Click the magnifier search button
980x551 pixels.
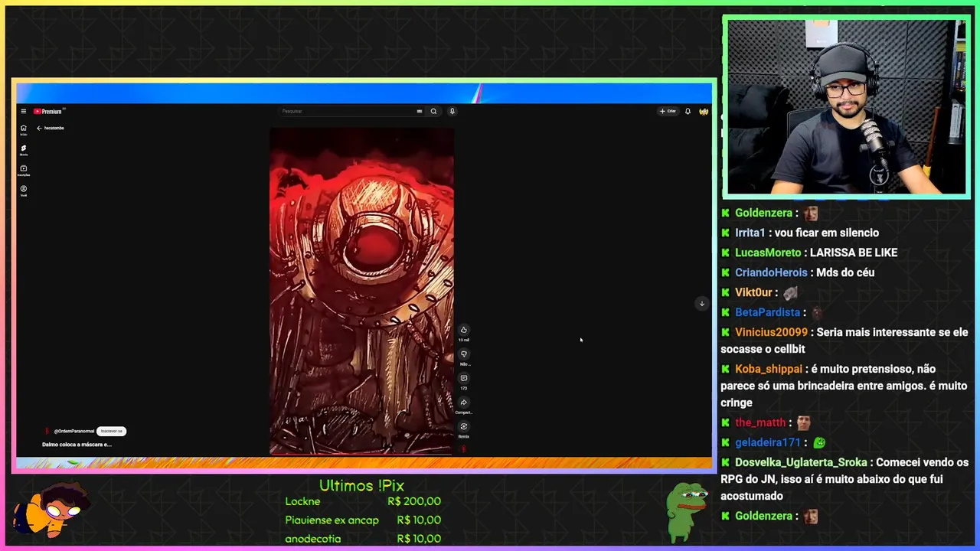pos(433,111)
